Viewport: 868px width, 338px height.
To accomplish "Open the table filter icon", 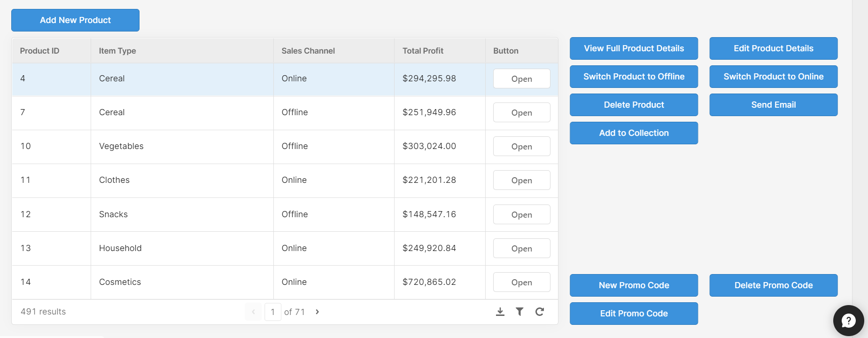I will [519, 312].
